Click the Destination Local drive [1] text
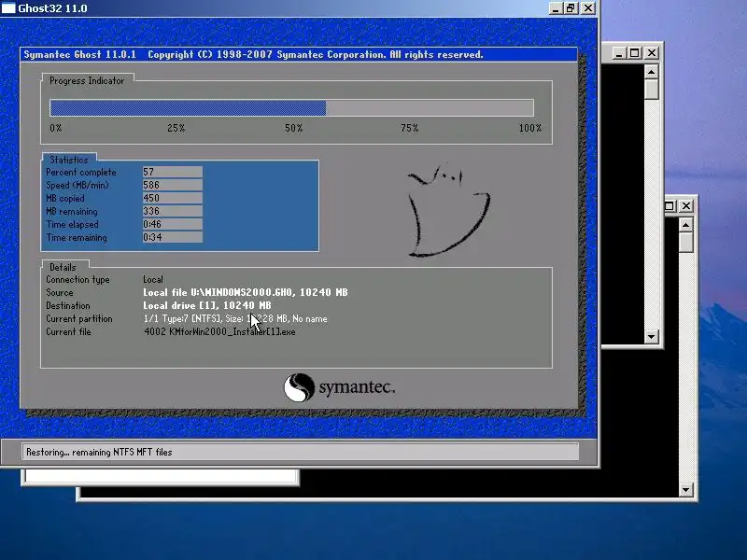 coord(206,305)
